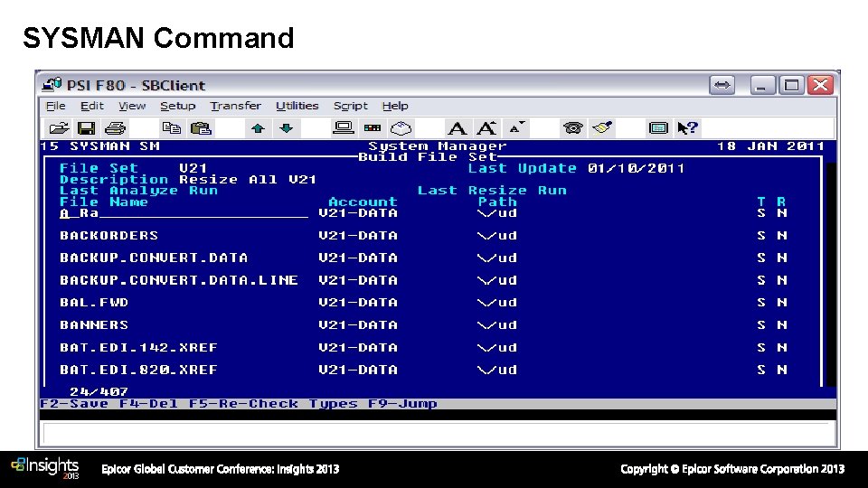Image resolution: width=868 pixels, height=488 pixels.
Task: Open the View menu
Action: coord(132,106)
